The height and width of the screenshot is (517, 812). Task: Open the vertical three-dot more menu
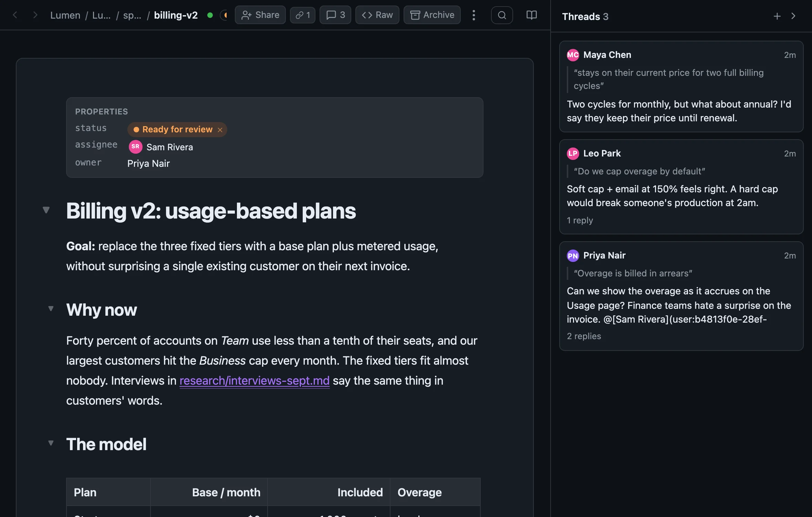[474, 15]
